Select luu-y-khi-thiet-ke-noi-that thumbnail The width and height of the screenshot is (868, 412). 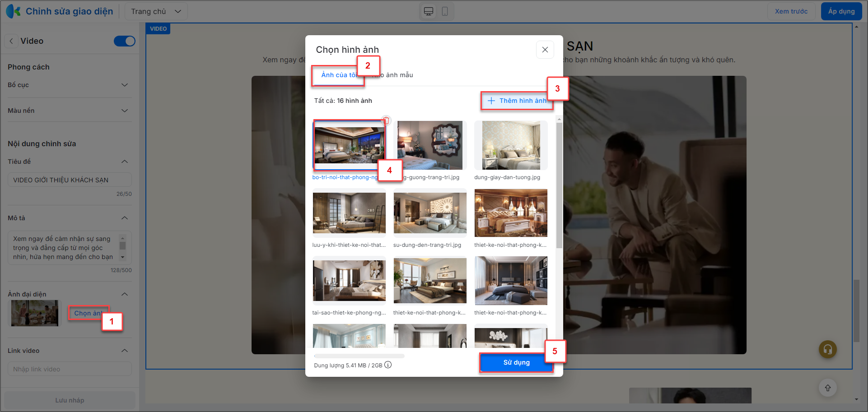349,213
